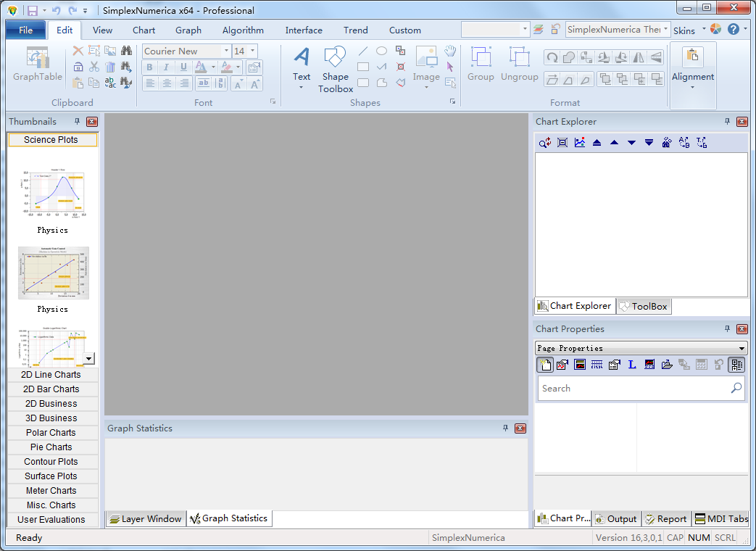Switch to the ToolBox tab
Viewport: 756px width, 551px height.
644,306
